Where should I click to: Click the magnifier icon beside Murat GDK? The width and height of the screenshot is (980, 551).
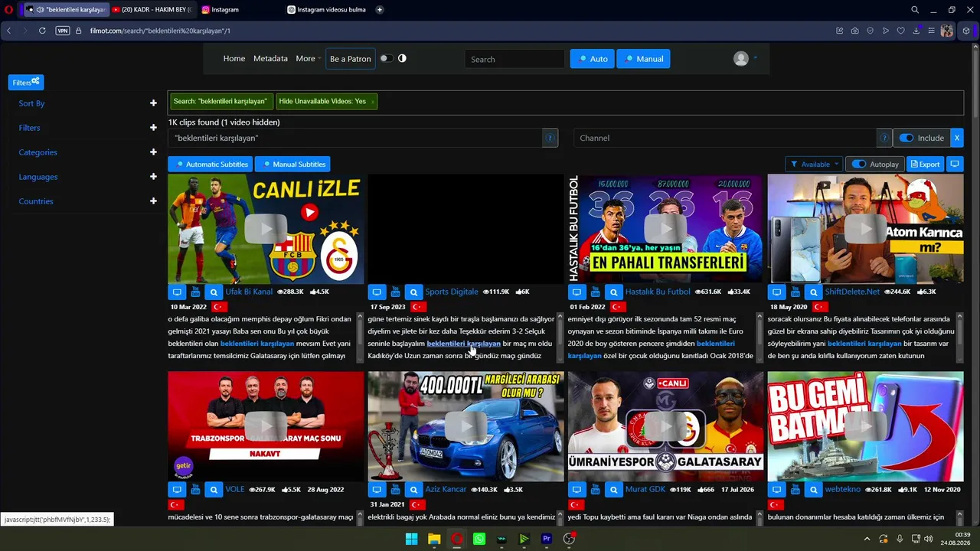click(x=613, y=489)
